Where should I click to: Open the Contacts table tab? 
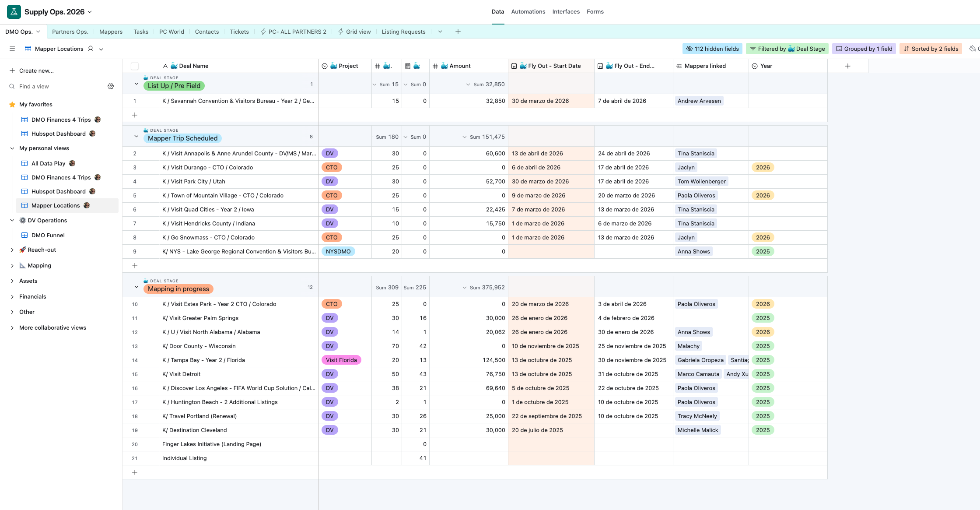(x=206, y=32)
